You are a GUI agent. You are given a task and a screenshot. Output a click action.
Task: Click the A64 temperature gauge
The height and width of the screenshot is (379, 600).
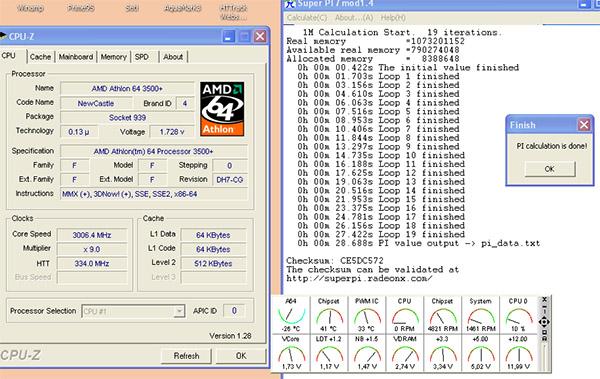point(291,315)
